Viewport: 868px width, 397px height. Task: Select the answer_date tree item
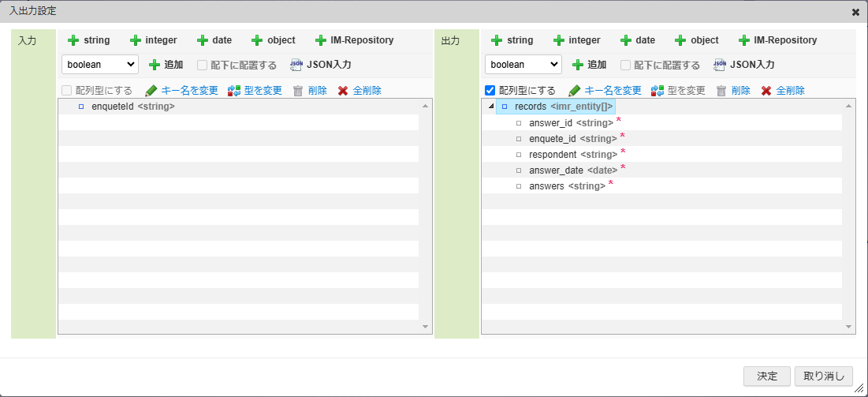click(556, 170)
